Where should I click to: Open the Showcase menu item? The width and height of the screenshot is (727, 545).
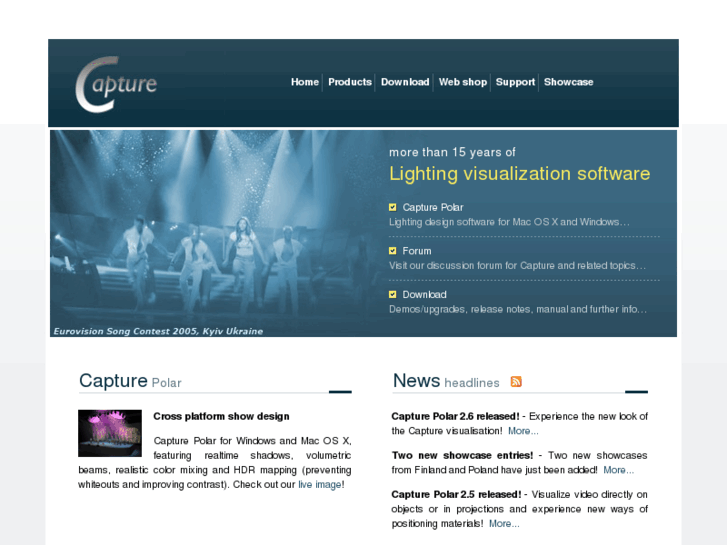click(568, 82)
